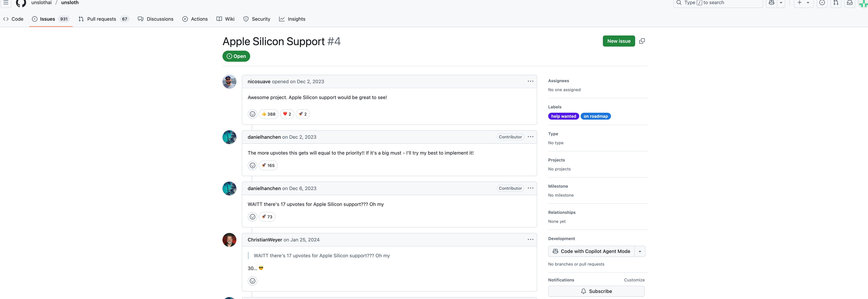Select the purple help wanted label
Image resolution: width=868 pixels, height=299 pixels.
point(563,116)
